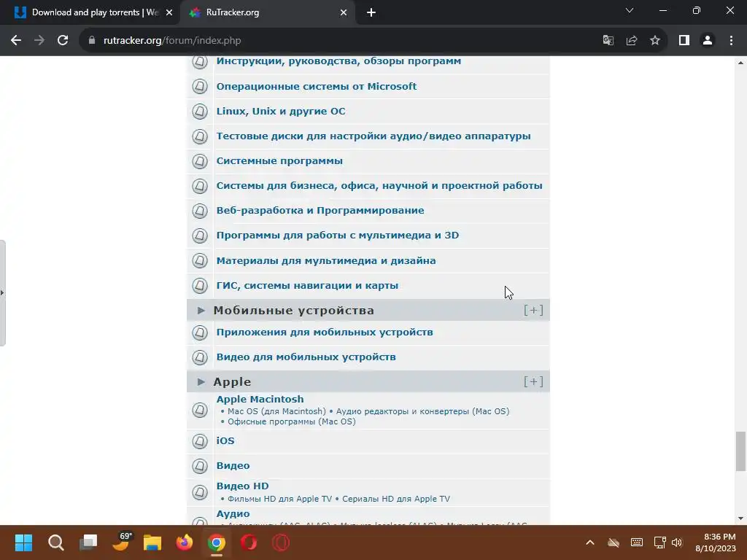This screenshot has width=747, height=560.
Task: Open File Explorer from taskbar
Action: [152, 542]
